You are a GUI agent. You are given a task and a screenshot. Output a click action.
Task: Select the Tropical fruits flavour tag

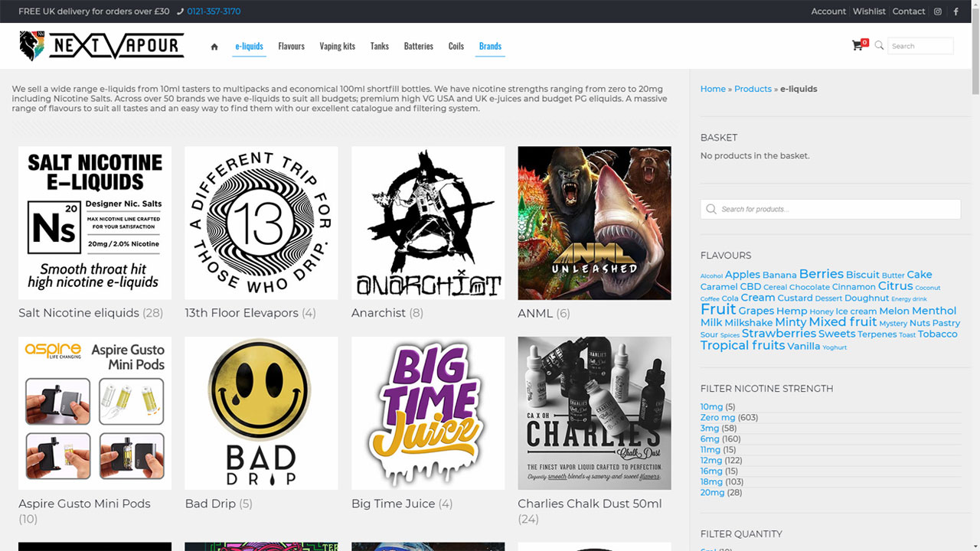pos(743,345)
